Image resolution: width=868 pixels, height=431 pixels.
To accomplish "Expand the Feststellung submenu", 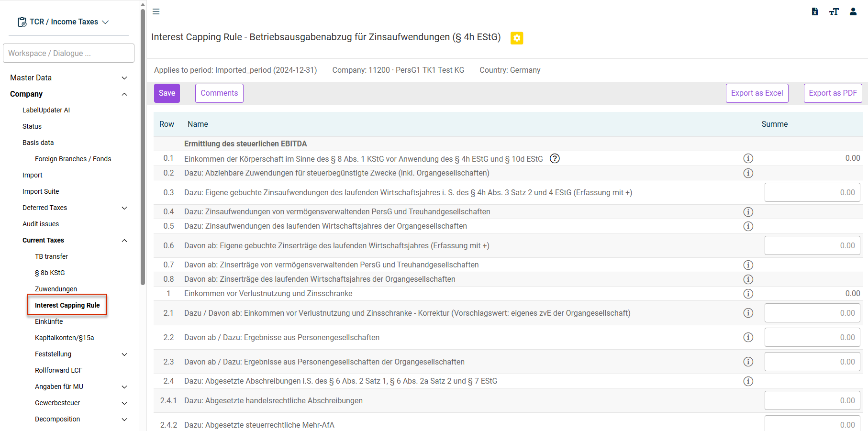I will [124, 354].
